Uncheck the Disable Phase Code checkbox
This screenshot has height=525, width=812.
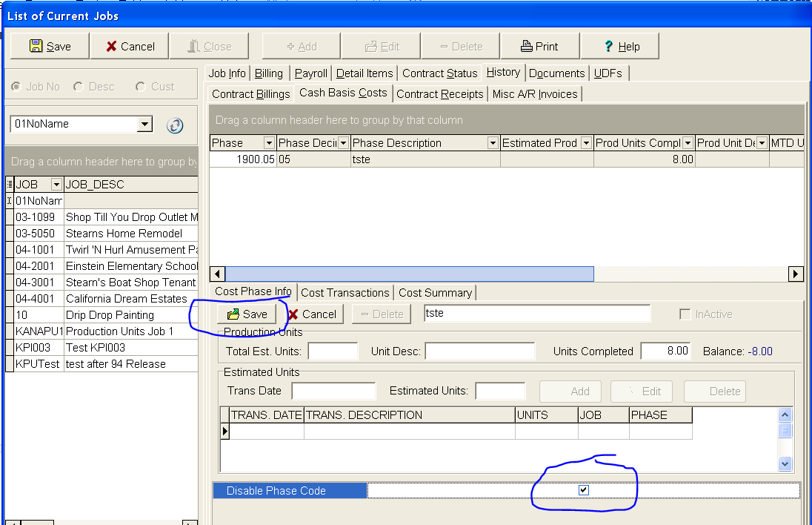[584, 489]
